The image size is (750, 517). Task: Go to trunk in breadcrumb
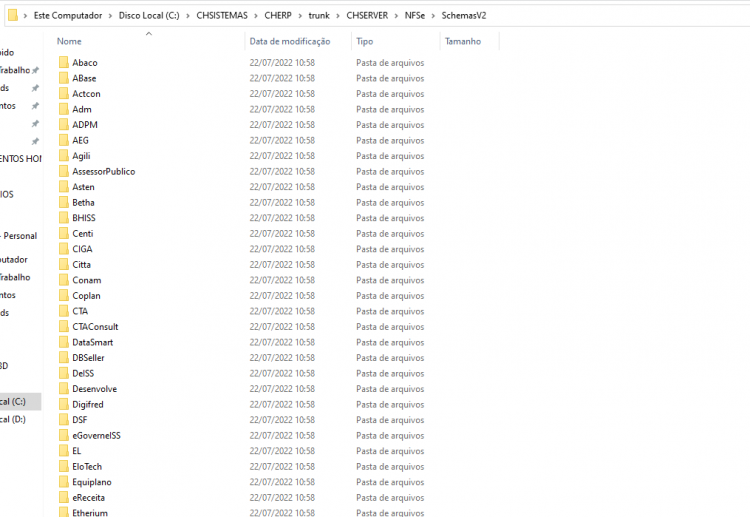pyautogui.click(x=319, y=15)
